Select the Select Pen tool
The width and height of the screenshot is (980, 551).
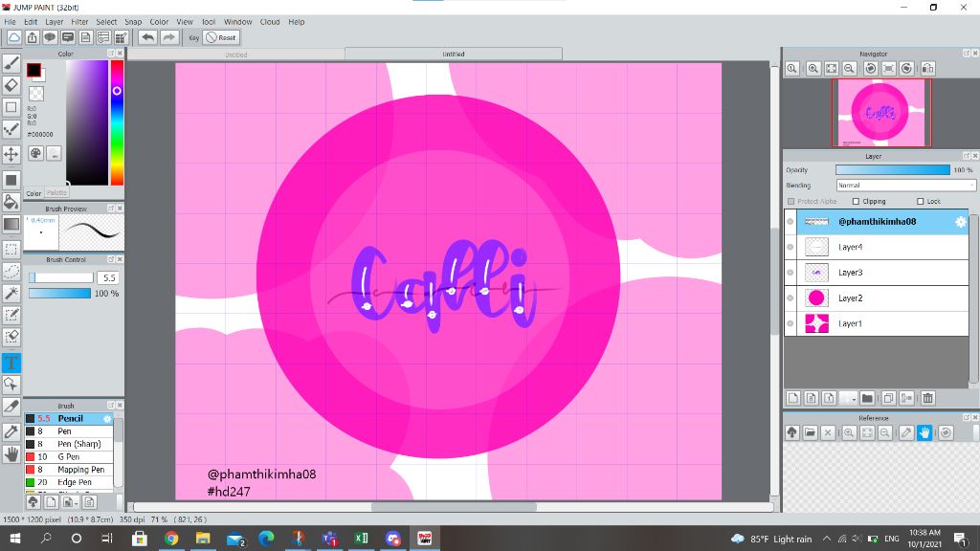[11, 315]
